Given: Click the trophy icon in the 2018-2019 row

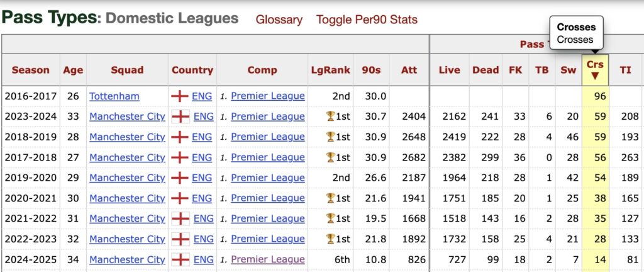Looking at the screenshot, I should coord(330,137).
